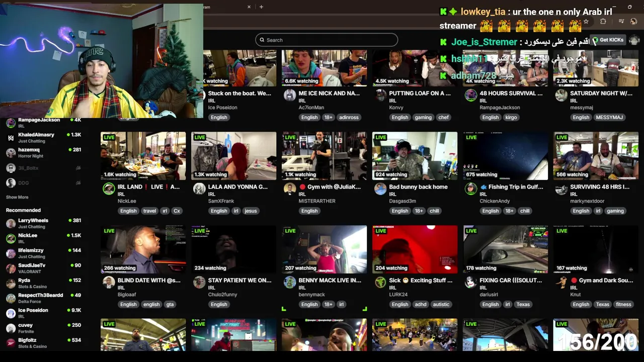This screenshot has height=362, width=644.
Task: Open "STAY PATIENT WE ON..." title
Action: click(239, 280)
